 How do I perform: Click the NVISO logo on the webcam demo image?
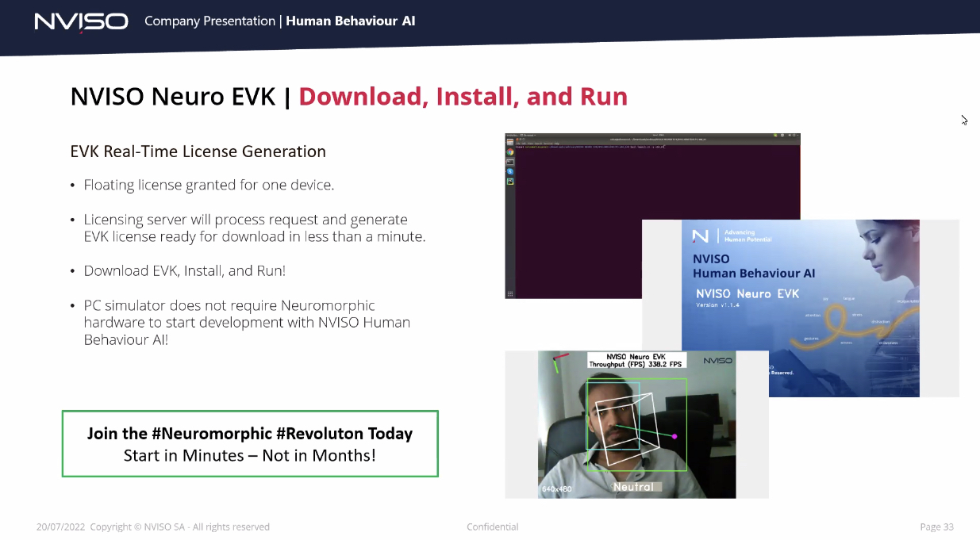coord(718,361)
